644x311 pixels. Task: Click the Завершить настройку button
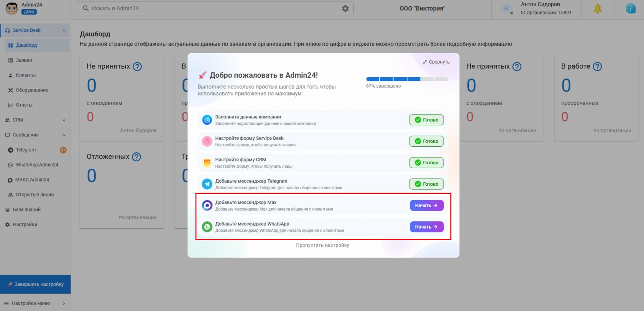coord(35,284)
